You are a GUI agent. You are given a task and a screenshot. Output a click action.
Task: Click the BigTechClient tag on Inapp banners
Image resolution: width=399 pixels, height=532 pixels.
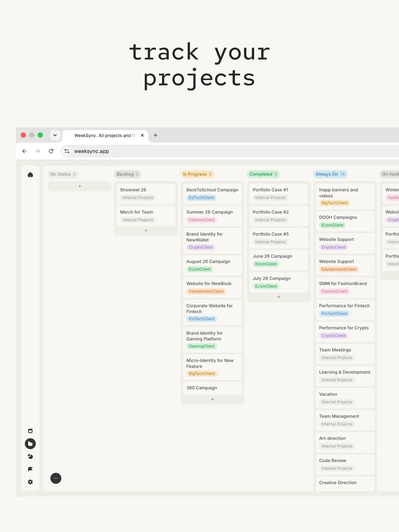click(x=334, y=203)
